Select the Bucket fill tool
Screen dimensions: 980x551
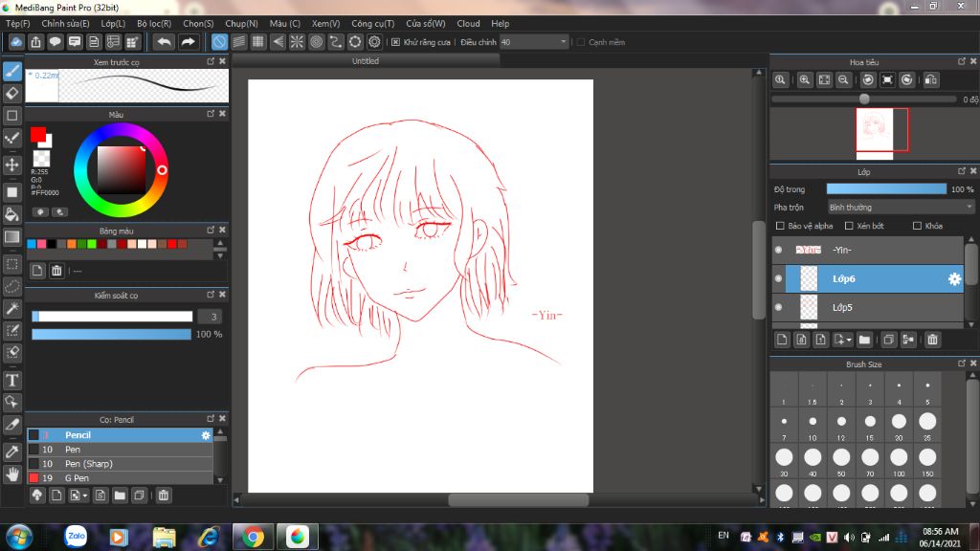11,214
